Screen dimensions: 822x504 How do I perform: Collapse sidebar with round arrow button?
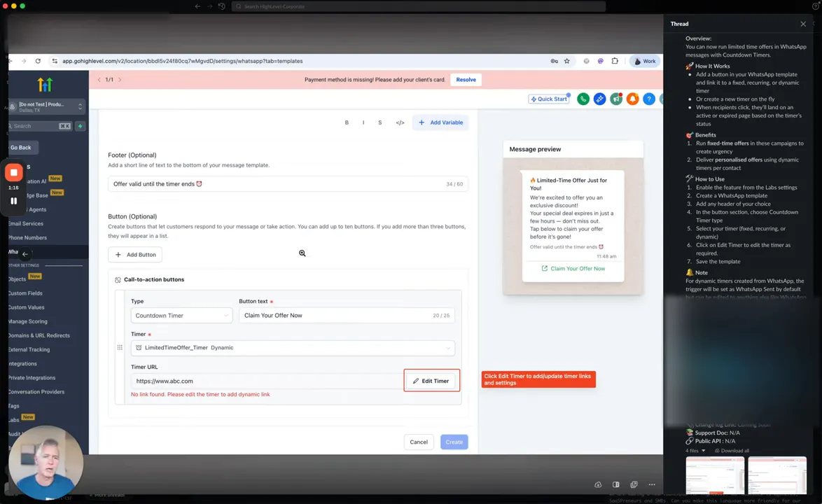click(x=25, y=253)
